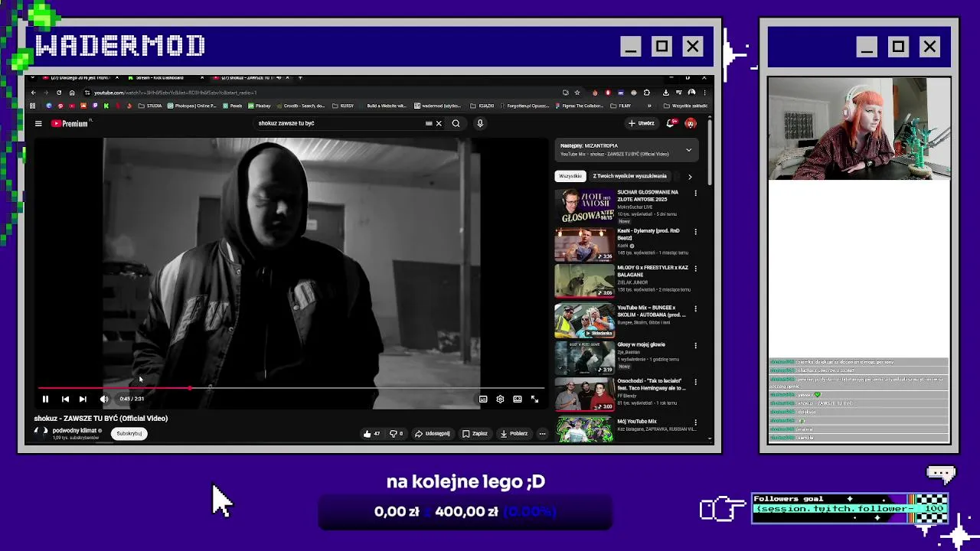980x551 pixels.
Task: Show more filter chips with arrow
Action: (690, 177)
